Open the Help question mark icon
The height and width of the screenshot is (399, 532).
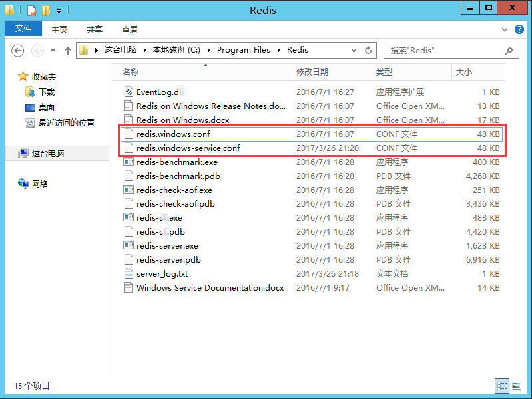[x=519, y=29]
